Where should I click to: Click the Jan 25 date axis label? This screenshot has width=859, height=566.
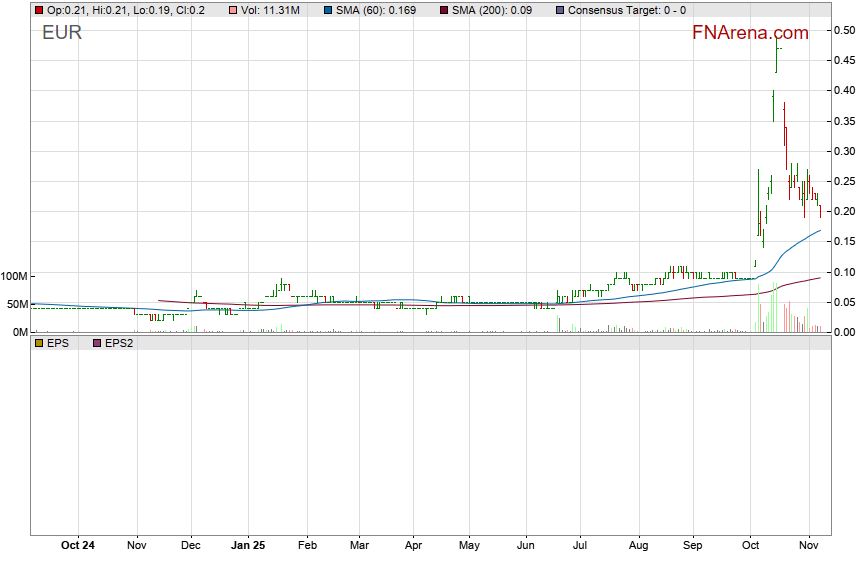coord(248,546)
